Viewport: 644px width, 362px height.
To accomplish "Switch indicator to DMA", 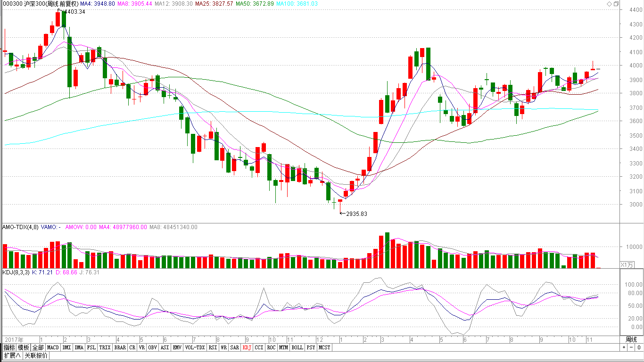I will [x=79, y=347].
